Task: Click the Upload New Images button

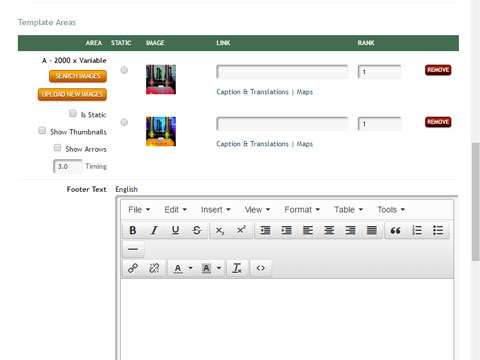Action: [72, 94]
